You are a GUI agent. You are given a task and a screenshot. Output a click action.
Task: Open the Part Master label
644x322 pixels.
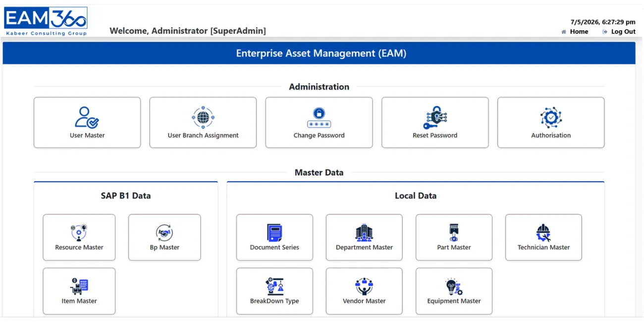tap(454, 247)
